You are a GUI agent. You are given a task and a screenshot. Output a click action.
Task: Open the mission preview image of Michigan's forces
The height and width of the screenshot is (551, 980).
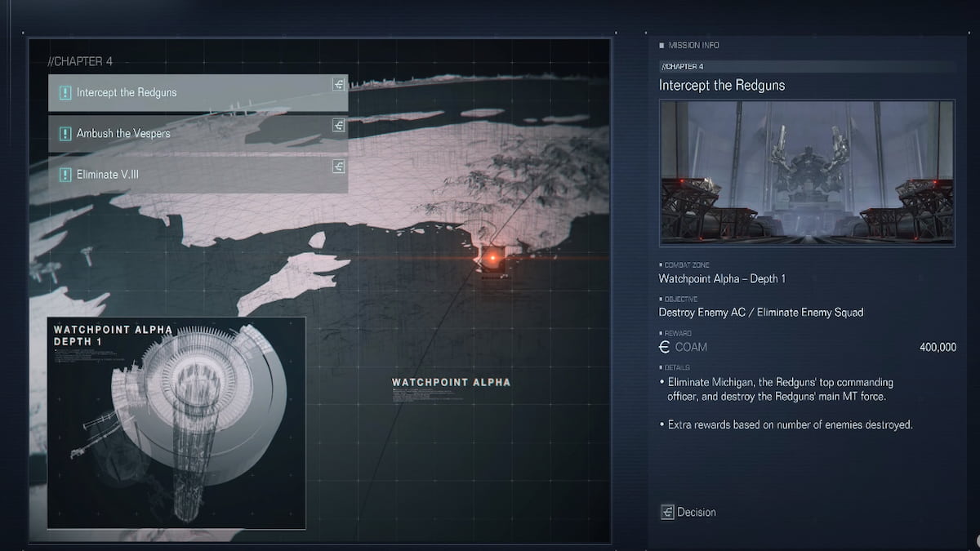pos(806,171)
